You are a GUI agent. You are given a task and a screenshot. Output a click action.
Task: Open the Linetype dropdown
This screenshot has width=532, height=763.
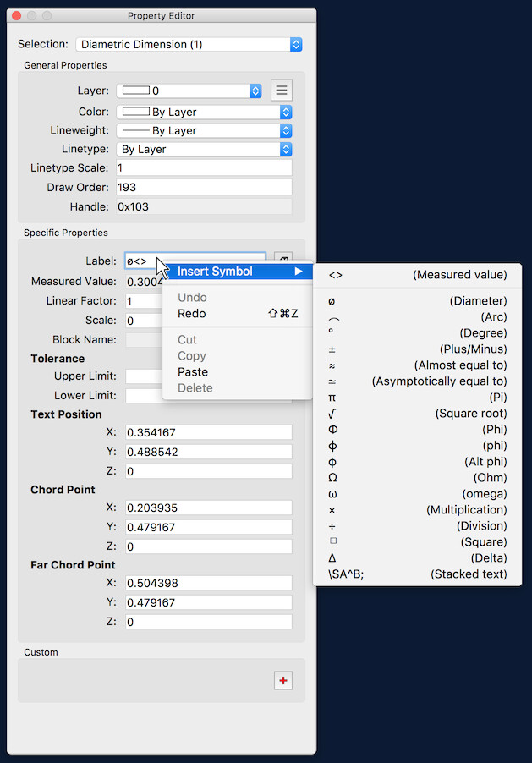click(204, 150)
